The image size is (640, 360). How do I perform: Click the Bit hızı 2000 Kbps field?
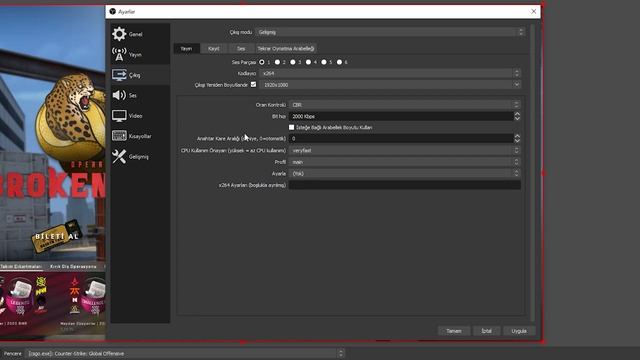pyautogui.click(x=401, y=116)
